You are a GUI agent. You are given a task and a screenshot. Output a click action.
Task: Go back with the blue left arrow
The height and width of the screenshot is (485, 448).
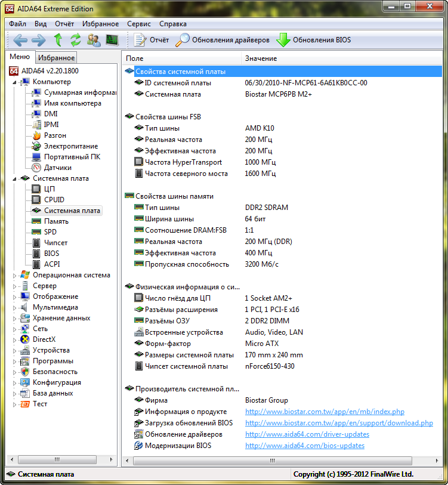[x=20, y=40]
